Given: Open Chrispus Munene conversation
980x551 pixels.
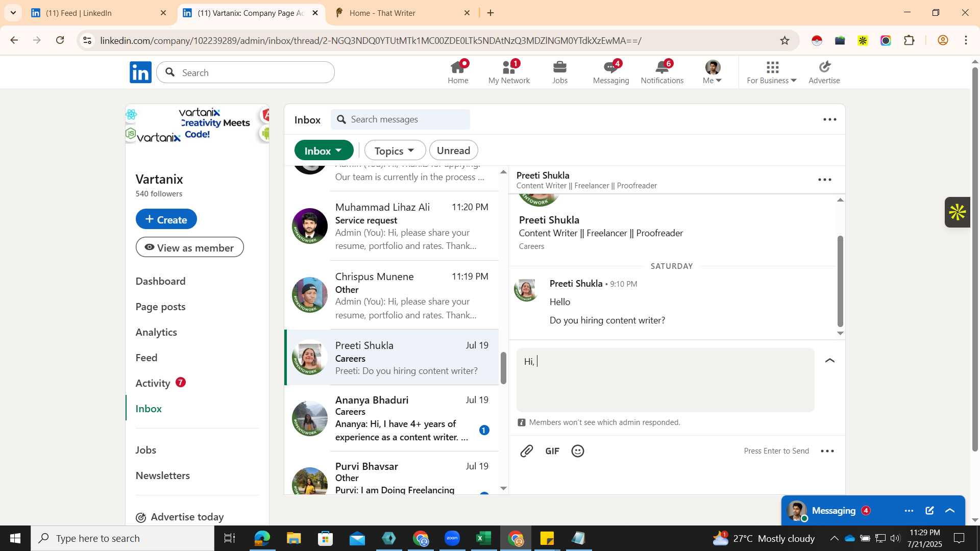Looking at the screenshot, I should click(391, 295).
